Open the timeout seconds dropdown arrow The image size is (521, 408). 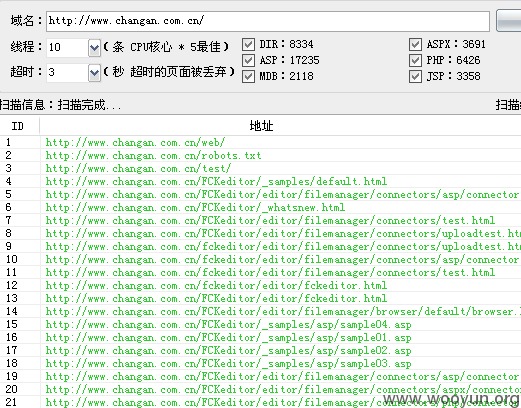click(x=94, y=73)
